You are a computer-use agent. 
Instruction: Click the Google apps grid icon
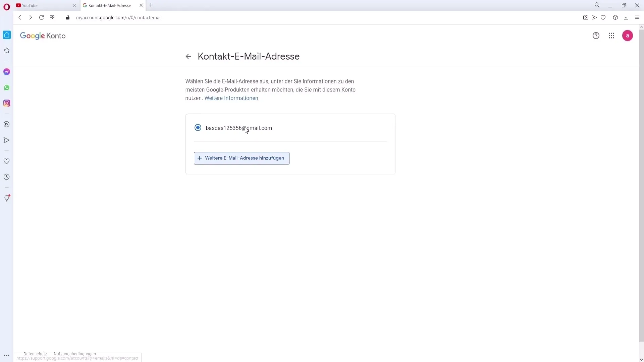[611, 35]
